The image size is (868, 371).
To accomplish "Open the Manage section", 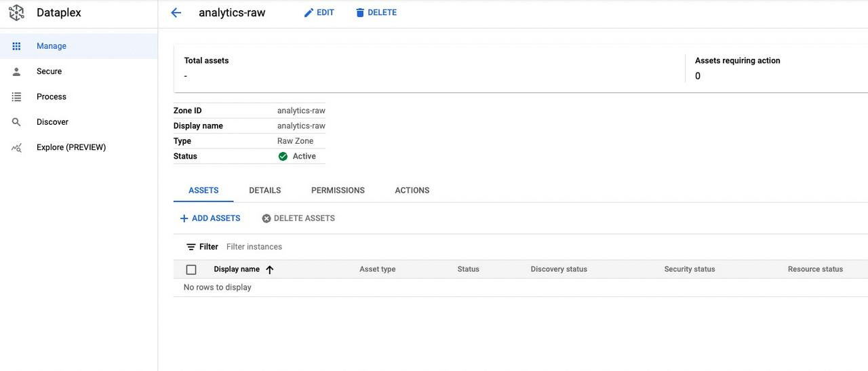I will 79,46.
